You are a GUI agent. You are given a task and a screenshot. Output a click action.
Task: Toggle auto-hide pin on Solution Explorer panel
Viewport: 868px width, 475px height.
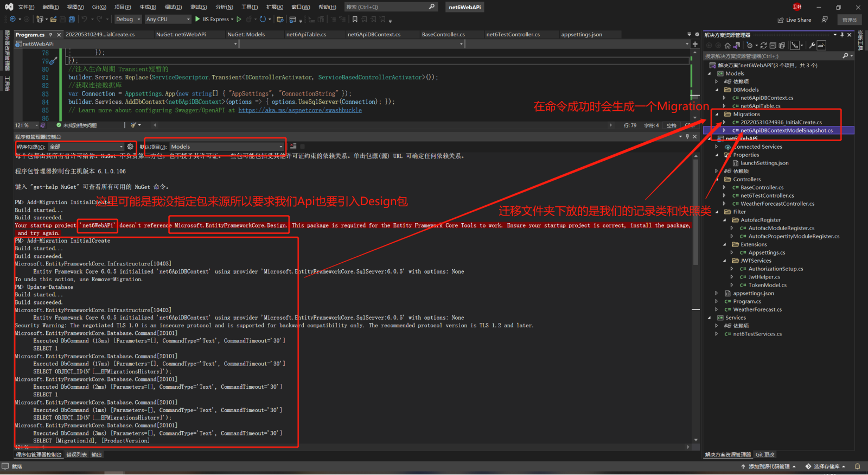842,35
